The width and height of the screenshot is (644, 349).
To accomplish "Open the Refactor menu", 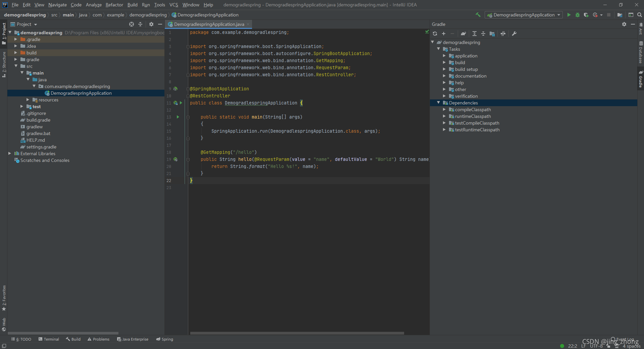I will click(114, 5).
